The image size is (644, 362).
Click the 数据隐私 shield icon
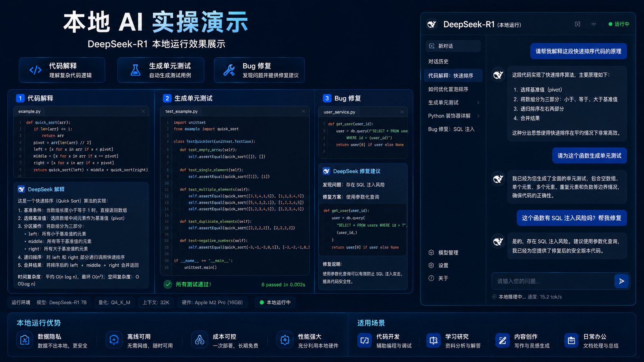click(25, 340)
